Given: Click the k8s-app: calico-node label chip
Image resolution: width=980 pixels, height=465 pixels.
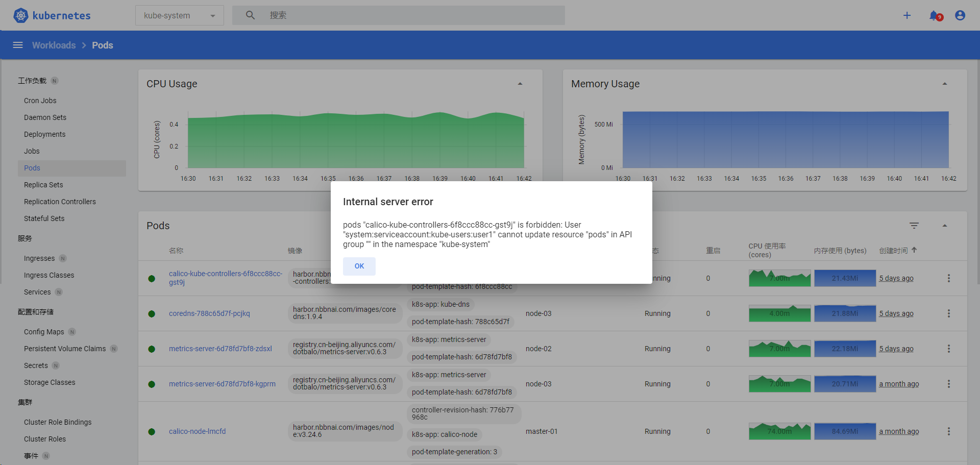Looking at the screenshot, I should coord(445,434).
